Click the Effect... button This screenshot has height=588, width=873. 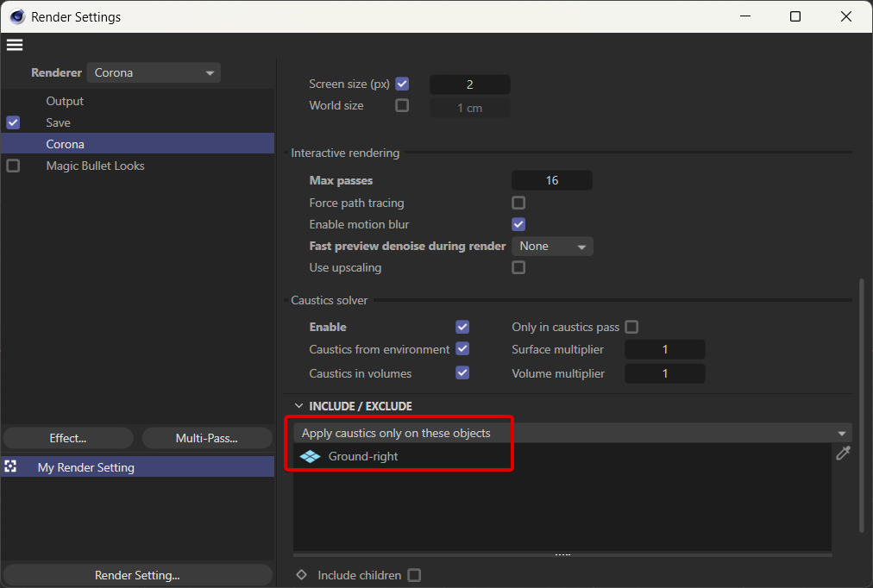pos(68,438)
